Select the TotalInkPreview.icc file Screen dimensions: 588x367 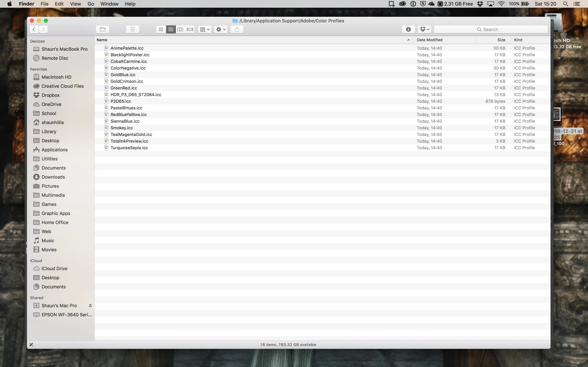129,141
